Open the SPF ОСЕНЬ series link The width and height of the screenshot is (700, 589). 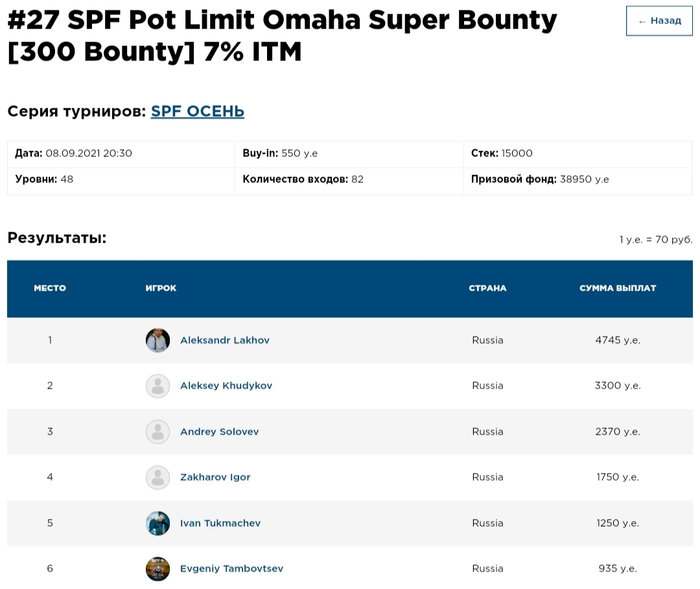(x=197, y=111)
